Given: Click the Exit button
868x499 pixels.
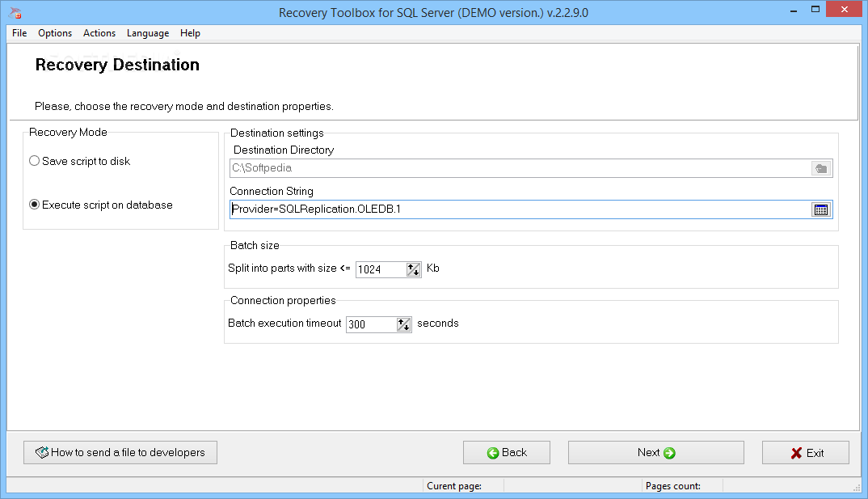Looking at the screenshot, I should coord(806,452).
